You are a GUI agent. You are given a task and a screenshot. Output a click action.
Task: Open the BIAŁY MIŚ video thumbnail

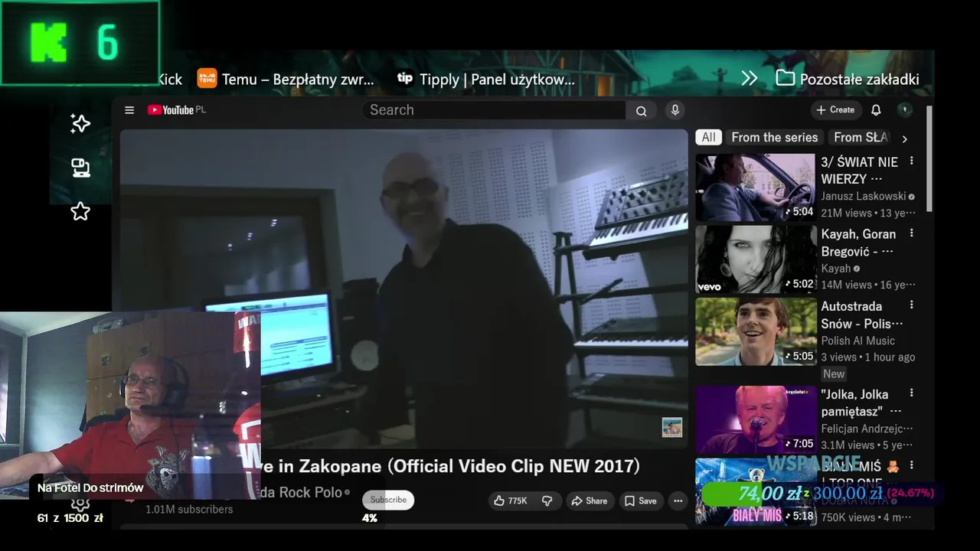755,491
